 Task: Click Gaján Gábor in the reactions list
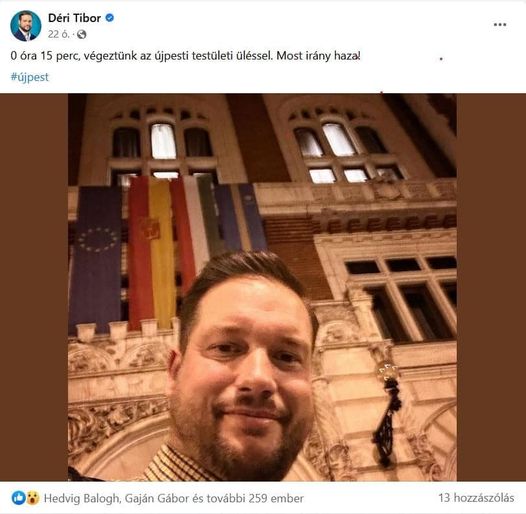(x=157, y=498)
